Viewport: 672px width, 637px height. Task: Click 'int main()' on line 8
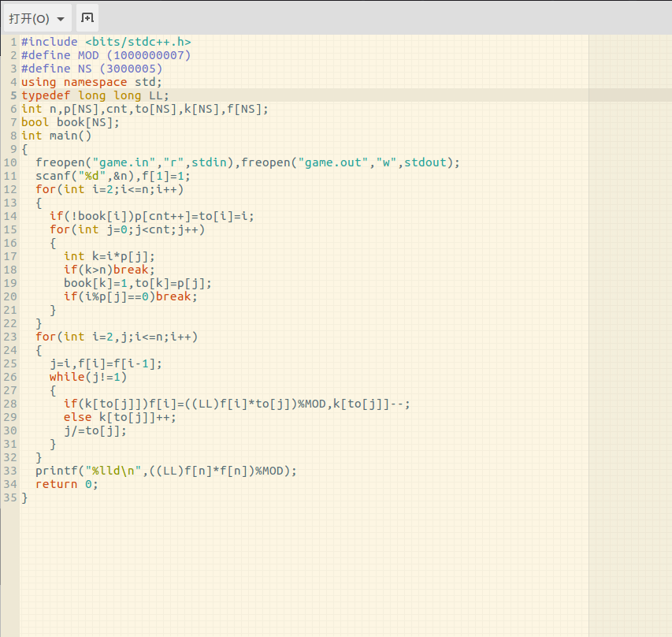pyautogui.click(x=56, y=136)
